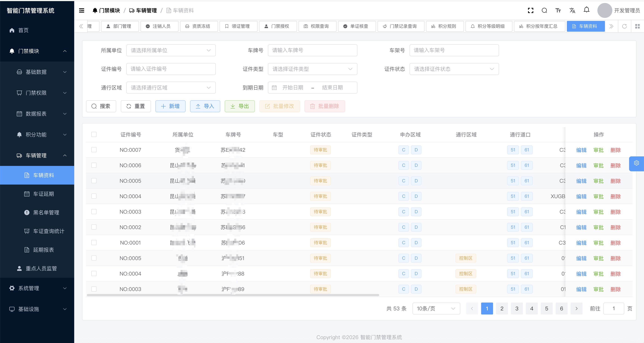
Task: Click the user avatar circle
Action: click(604, 10)
